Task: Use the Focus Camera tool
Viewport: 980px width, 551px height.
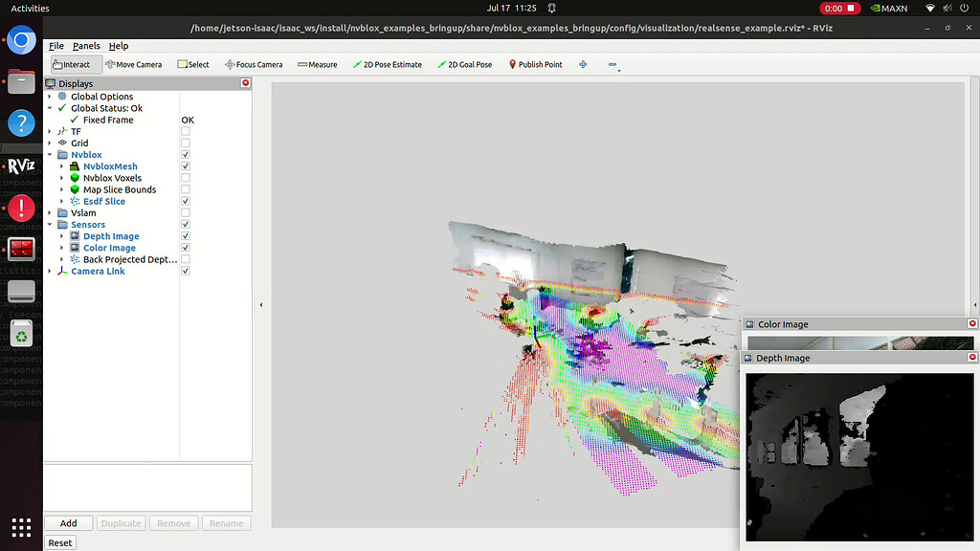Action: coord(254,64)
